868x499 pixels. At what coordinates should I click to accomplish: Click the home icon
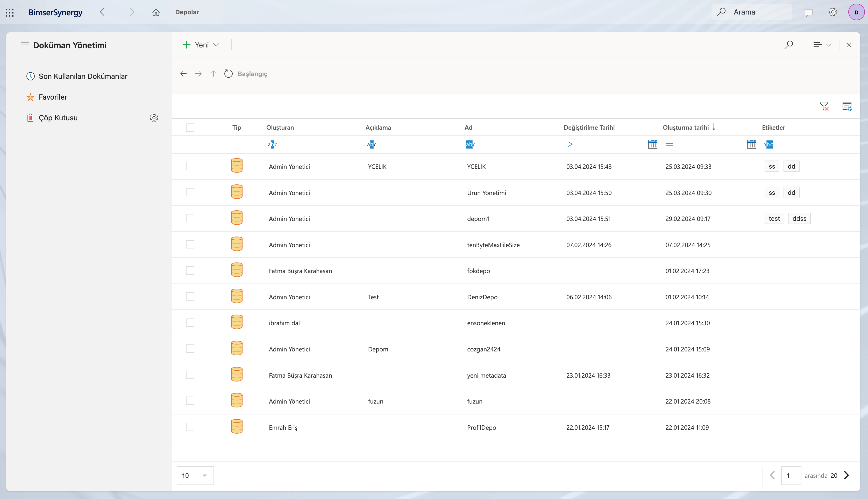click(156, 12)
